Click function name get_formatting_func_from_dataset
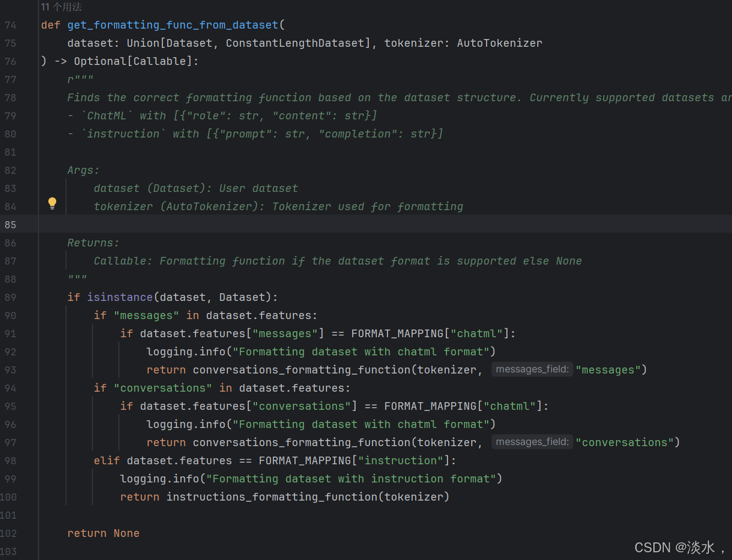Screen dimensions: 732x560 (173, 25)
